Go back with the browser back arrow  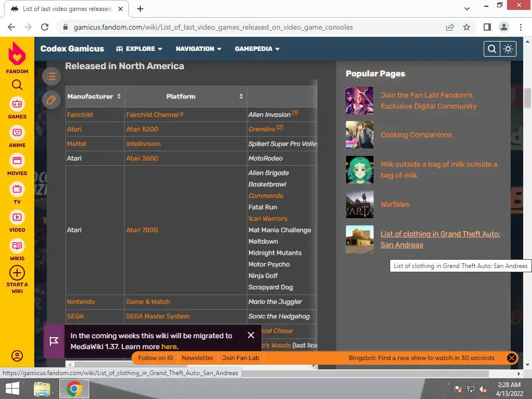[11, 27]
